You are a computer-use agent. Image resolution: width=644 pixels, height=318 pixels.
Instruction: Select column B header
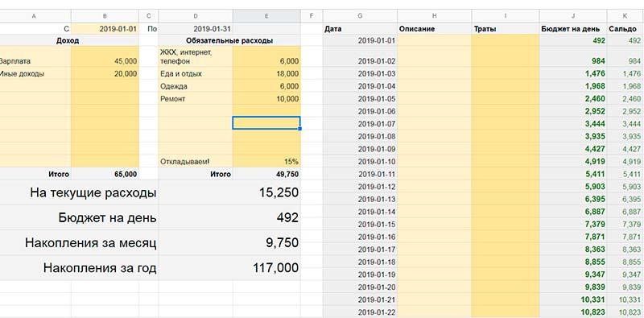click(x=105, y=16)
